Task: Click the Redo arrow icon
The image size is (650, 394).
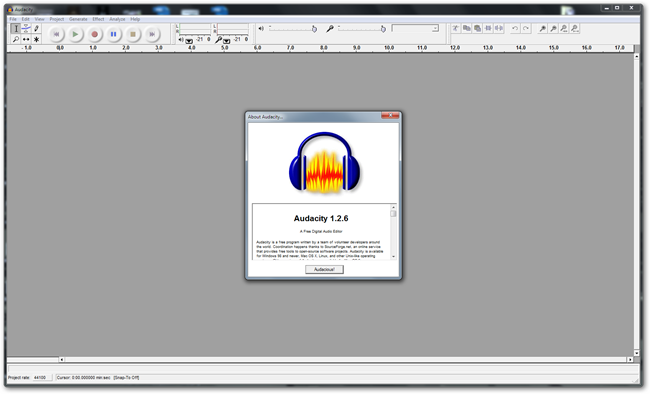Action: (526, 28)
